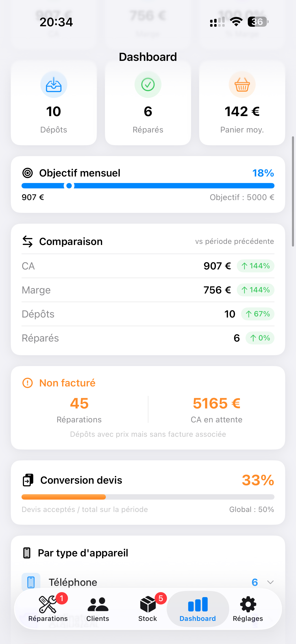The height and width of the screenshot is (644, 296).
Task: Click the vertical scrollbar indicator
Action: pyautogui.click(x=293, y=192)
